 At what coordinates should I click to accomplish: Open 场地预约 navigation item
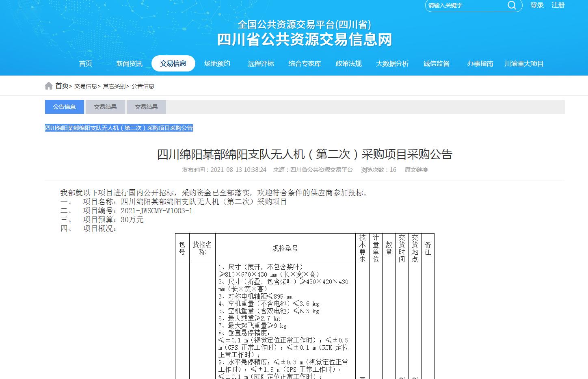coord(217,64)
